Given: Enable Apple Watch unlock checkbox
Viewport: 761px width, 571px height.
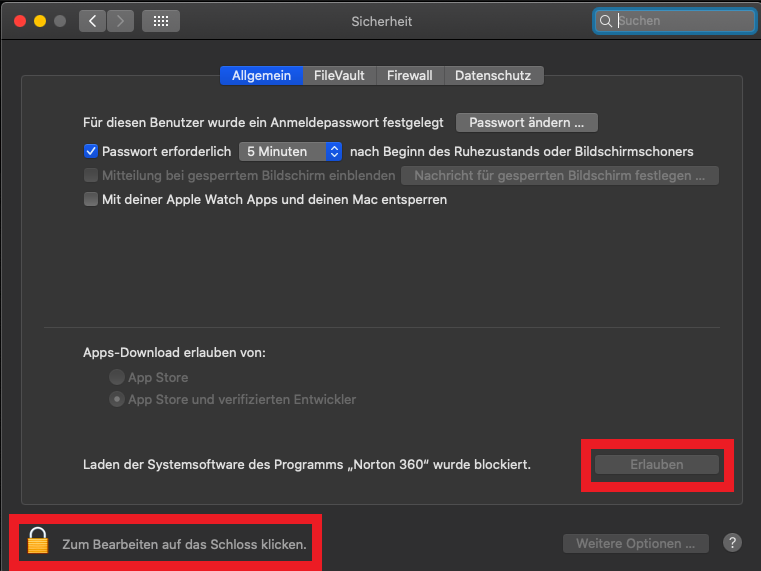Looking at the screenshot, I should tap(91, 199).
